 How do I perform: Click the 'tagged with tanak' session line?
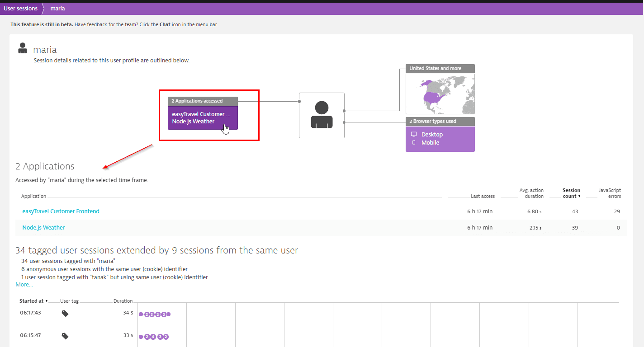pyautogui.click(x=114, y=277)
